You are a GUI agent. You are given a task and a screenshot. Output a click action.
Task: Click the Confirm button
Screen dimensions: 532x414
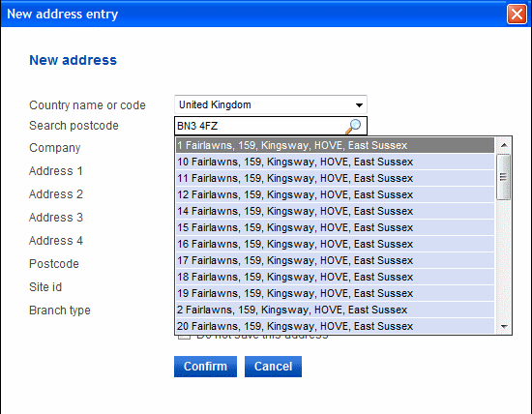pyautogui.click(x=205, y=367)
